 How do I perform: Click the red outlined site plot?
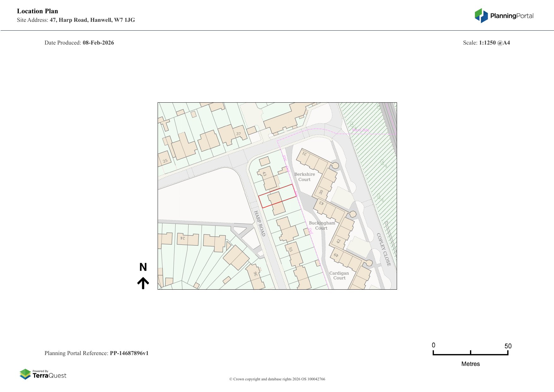coord(277,196)
